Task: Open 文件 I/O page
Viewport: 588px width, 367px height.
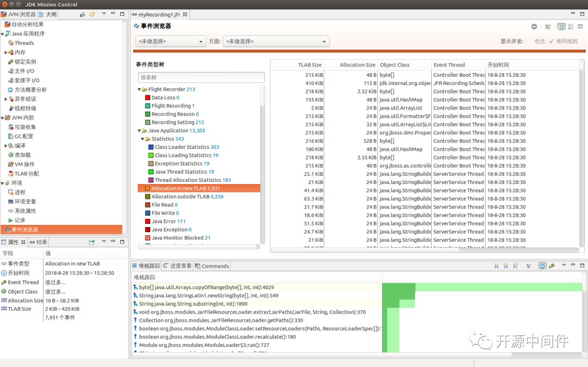Action: pos(24,71)
